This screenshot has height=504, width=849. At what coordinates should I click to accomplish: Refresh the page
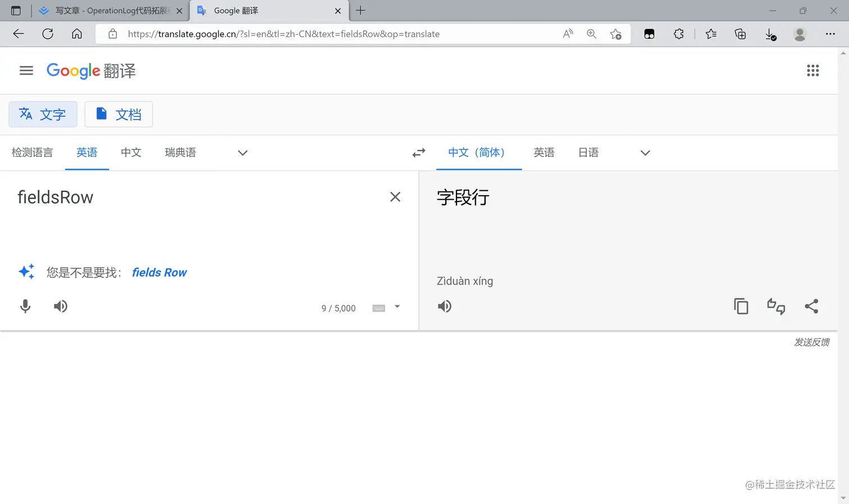pos(48,34)
